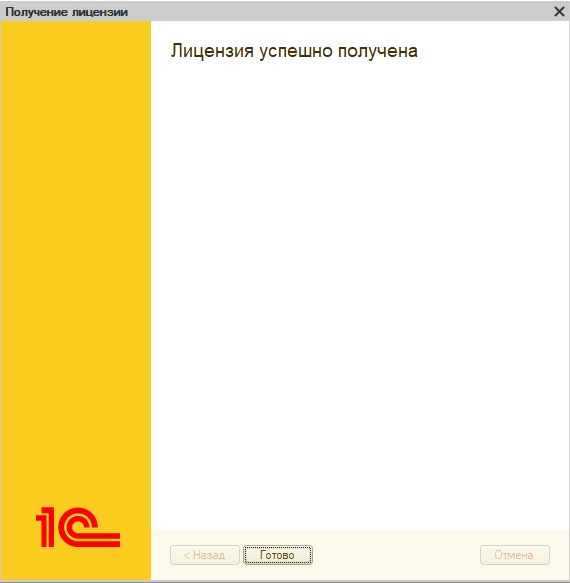Click the grayed-out Назад button
This screenshot has width=570, height=583.
pos(205,555)
